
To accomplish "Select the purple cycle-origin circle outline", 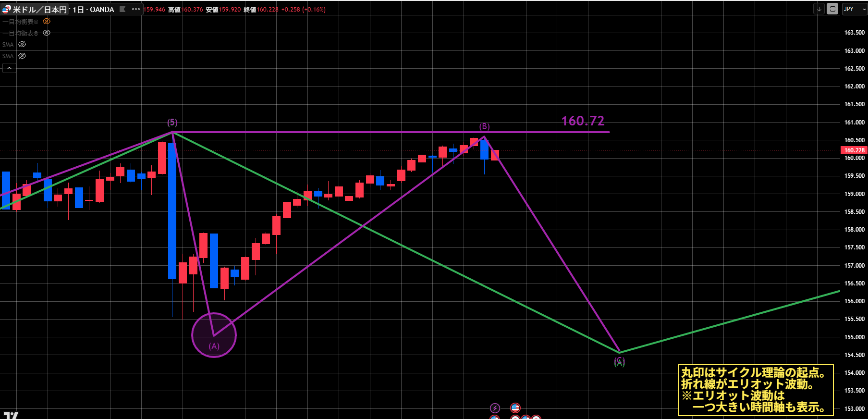I will 214,335.
